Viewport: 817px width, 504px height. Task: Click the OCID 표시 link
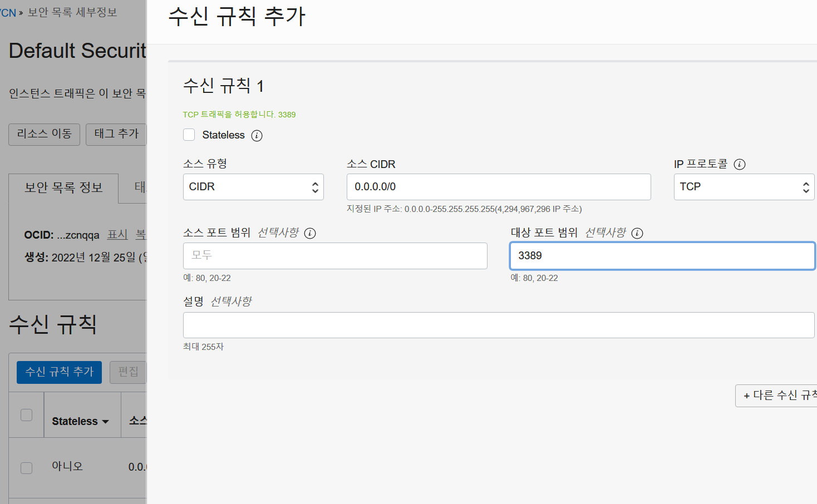117,235
